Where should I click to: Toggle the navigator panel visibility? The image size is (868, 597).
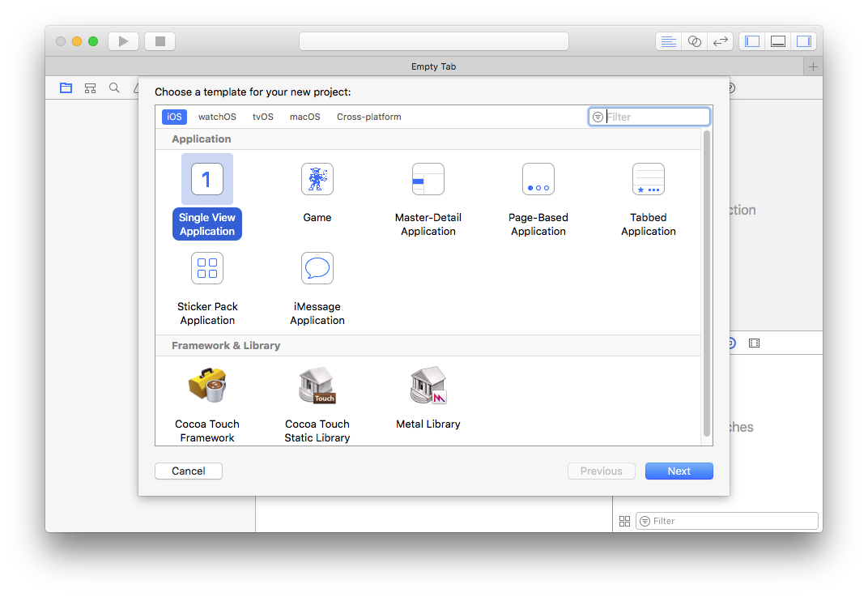(752, 41)
